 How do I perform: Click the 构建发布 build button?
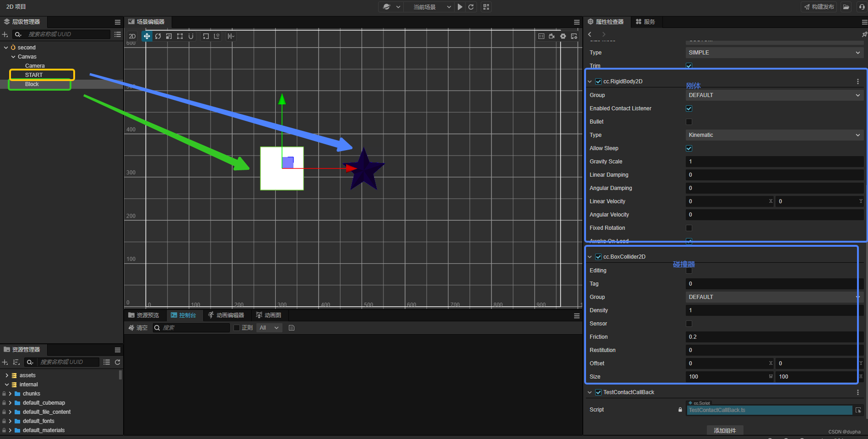tap(819, 7)
